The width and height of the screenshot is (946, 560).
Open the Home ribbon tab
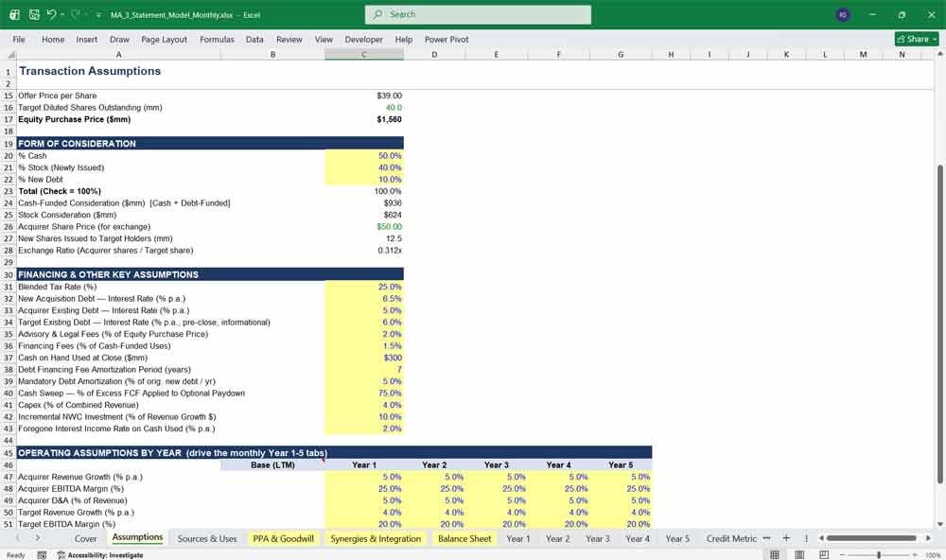click(53, 39)
